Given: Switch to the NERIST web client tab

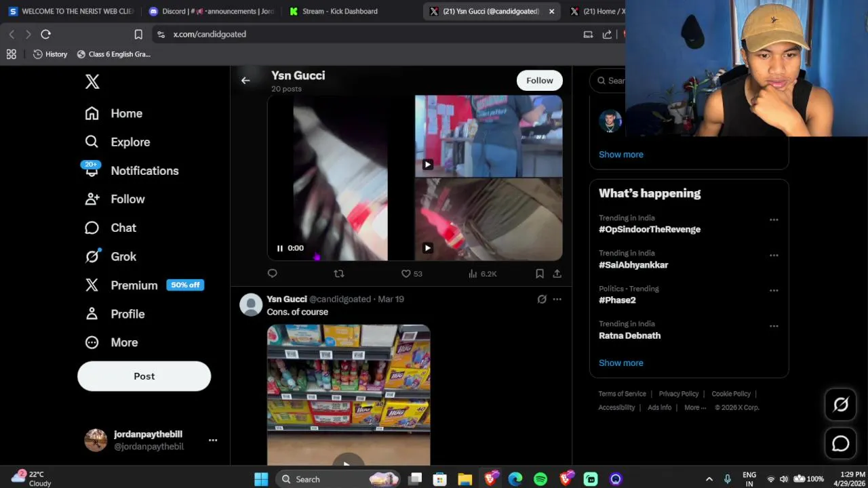Looking at the screenshot, I should [71, 11].
